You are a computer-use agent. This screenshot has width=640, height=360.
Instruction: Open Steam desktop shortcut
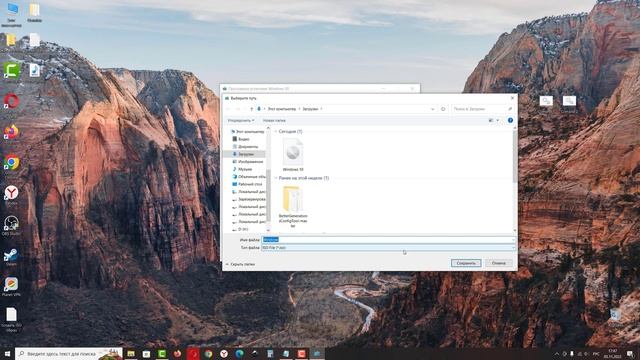point(11,257)
